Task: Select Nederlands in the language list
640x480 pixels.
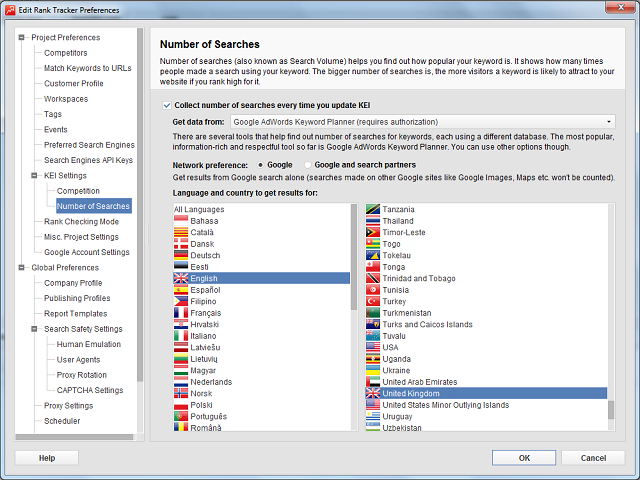Action: (211, 382)
